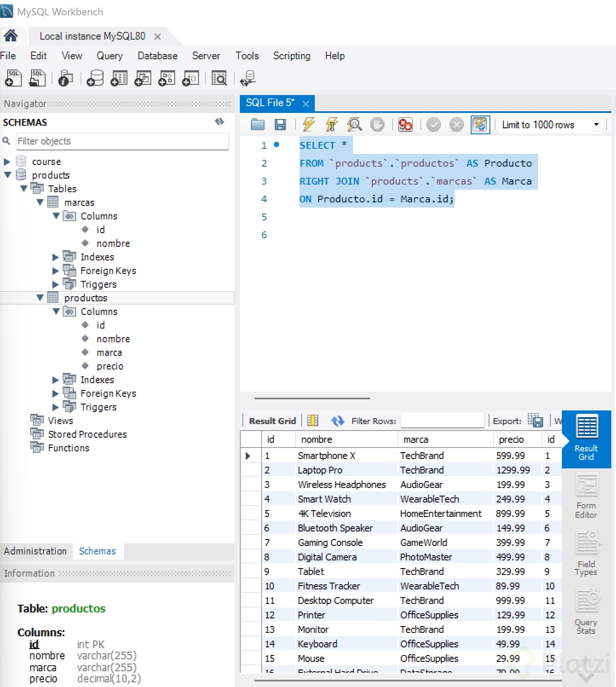Screen dimensions: 616x687
Task: Click the create new function icon
Action: (190, 78)
